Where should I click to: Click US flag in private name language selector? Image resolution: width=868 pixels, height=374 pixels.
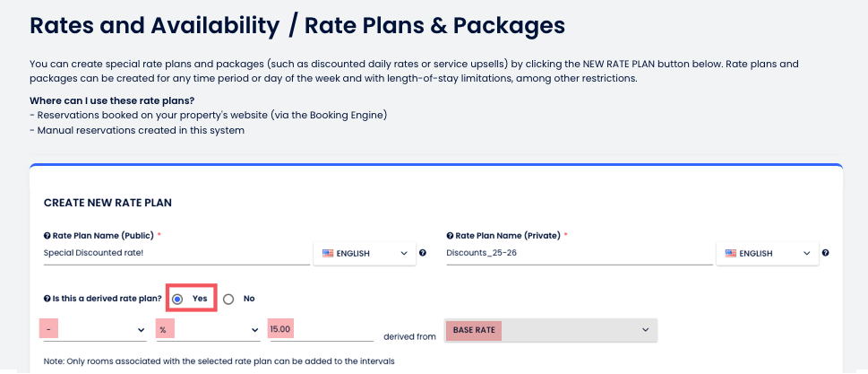(730, 254)
